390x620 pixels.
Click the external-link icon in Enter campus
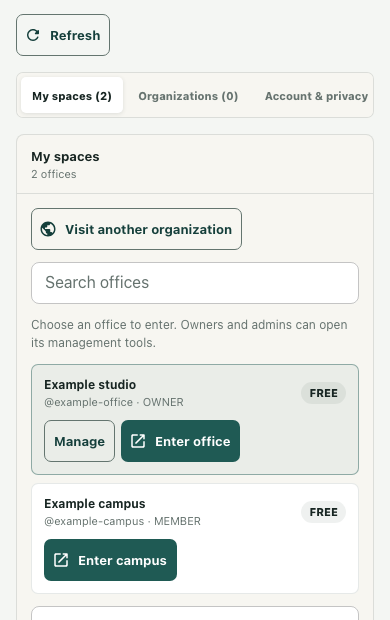pyautogui.click(x=61, y=560)
